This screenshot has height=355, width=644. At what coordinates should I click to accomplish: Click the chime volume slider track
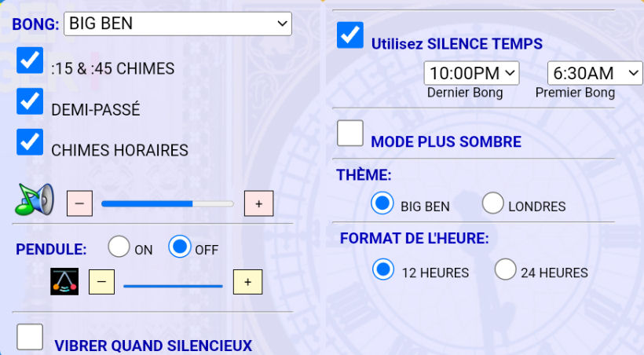pos(167,203)
